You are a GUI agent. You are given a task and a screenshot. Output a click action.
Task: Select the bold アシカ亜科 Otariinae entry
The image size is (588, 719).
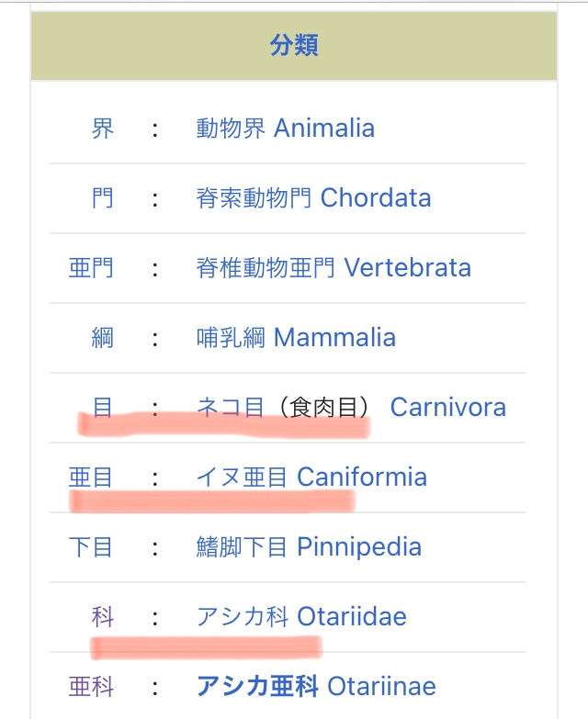coord(316,686)
